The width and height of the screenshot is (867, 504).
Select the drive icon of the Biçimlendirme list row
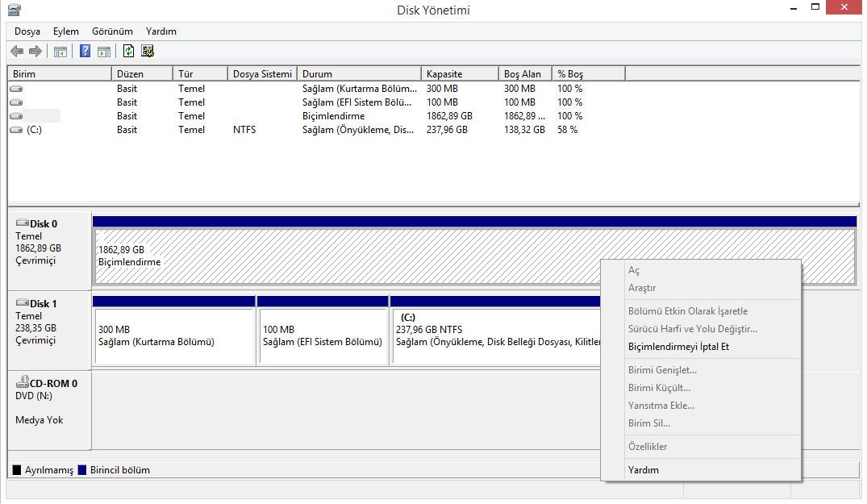[17, 116]
